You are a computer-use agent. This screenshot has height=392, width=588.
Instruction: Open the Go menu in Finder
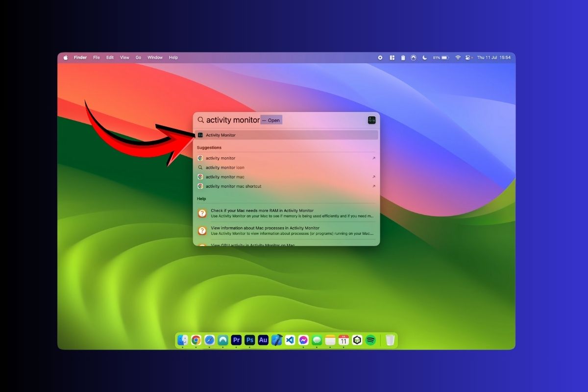pyautogui.click(x=138, y=57)
